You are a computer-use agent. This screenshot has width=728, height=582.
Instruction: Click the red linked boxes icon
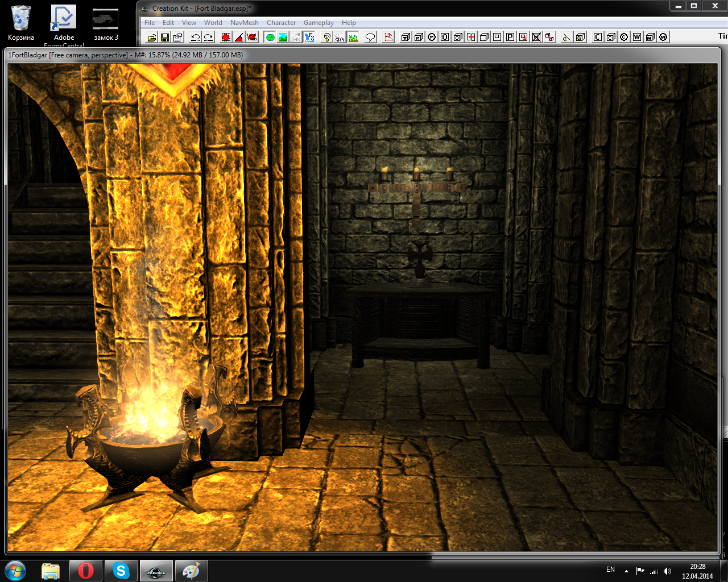pos(549,37)
